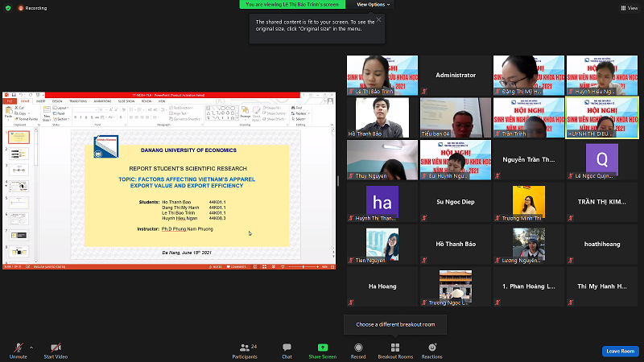Image resolution: width=644 pixels, height=362 pixels.
Task: Open SLIDE SHOW tab in PowerPoint ribbon
Action: click(126, 101)
